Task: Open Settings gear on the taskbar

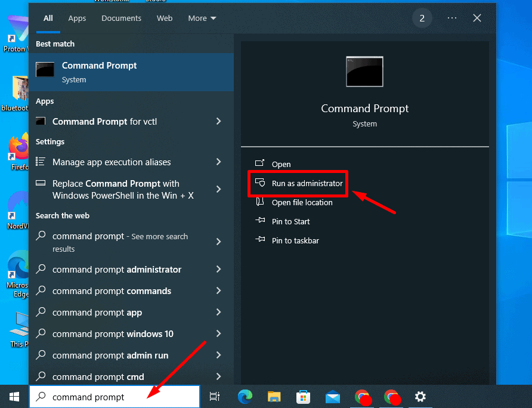Action: pyautogui.click(x=420, y=397)
